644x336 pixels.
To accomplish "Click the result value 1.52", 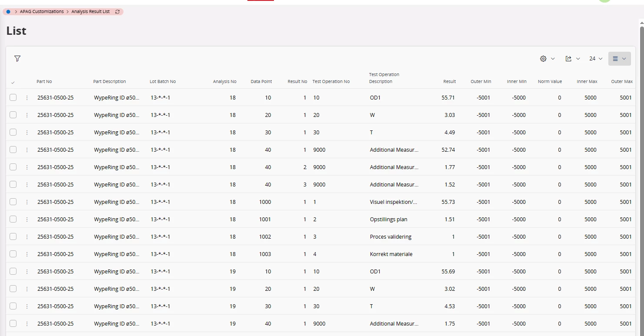I will (x=450, y=185).
